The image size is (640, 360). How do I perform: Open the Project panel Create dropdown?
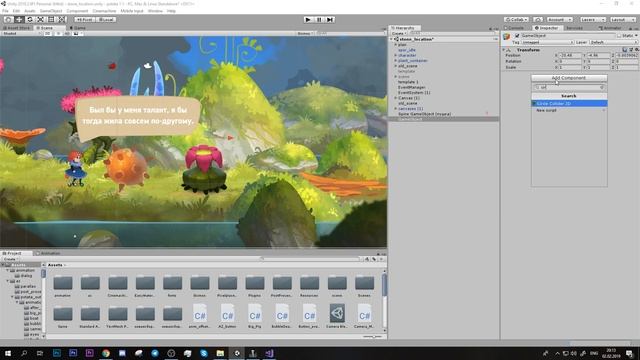coord(11,259)
